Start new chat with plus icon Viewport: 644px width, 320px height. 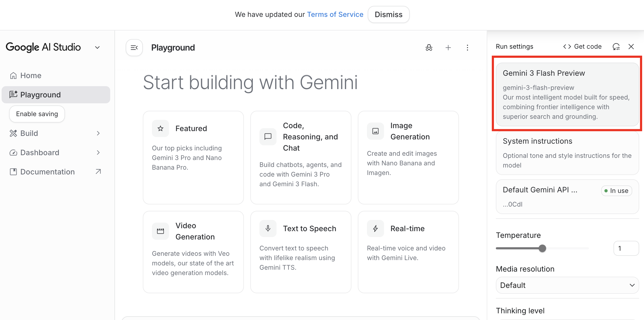pyautogui.click(x=448, y=48)
